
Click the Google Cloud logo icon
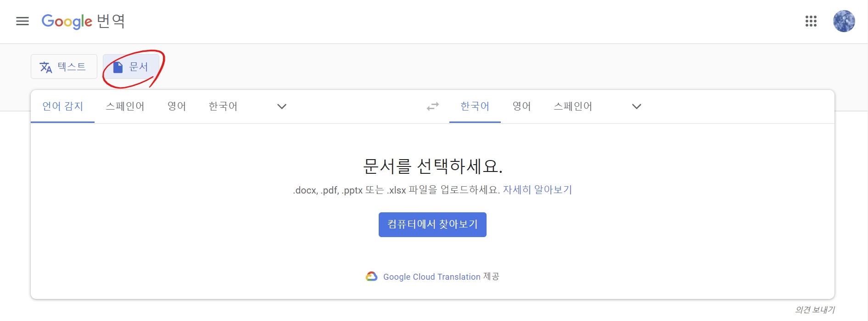[371, 277]
